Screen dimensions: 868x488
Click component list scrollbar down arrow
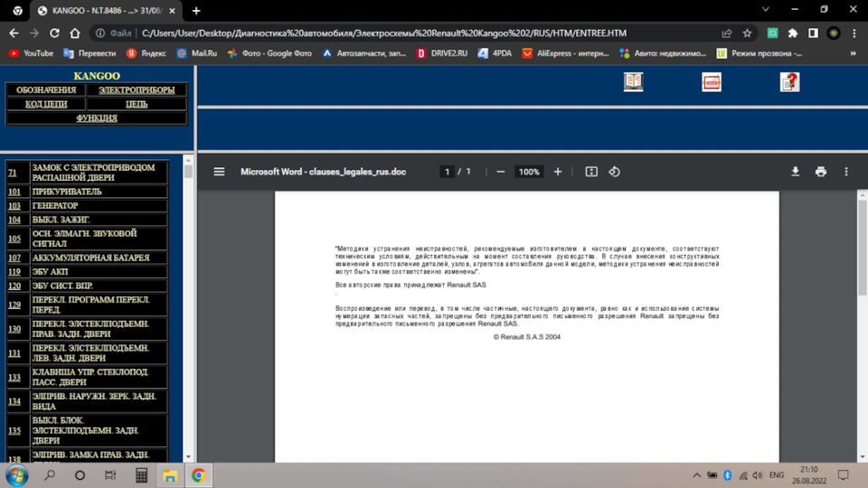point(188,457)
